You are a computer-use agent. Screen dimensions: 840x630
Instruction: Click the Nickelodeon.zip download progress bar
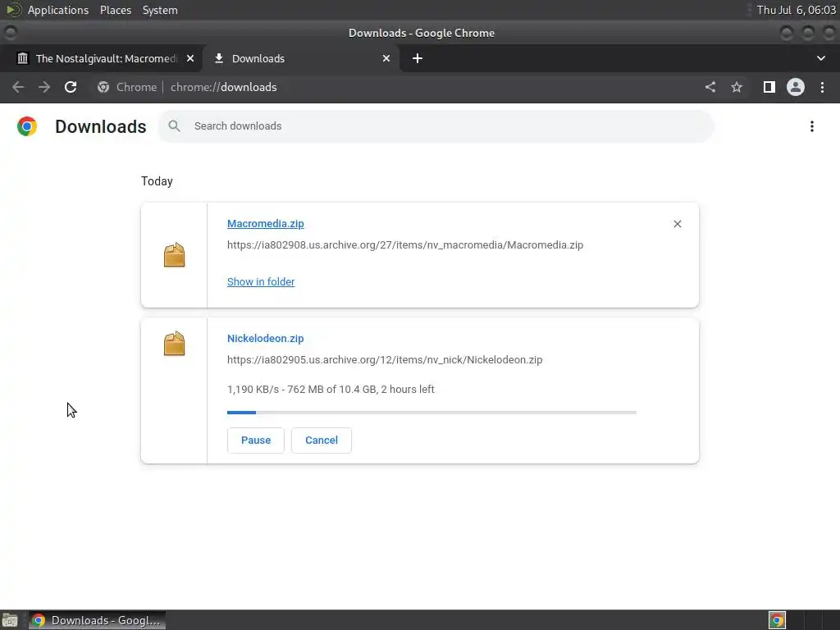tap(431, 413)
